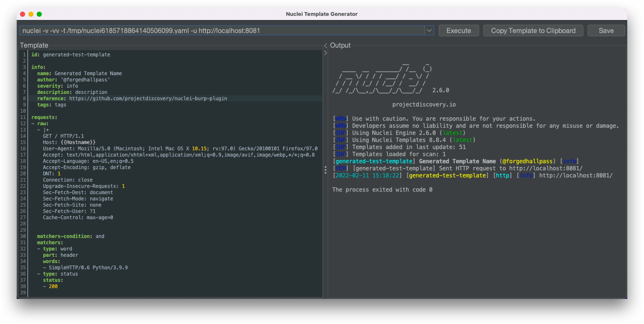Click the red close window button
This screenshot has height=324, width=644.
(23, 14)
